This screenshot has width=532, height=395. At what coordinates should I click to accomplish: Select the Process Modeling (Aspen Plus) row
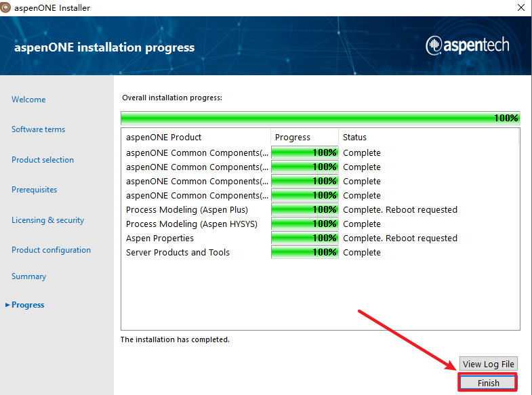(x=187, y=209)
